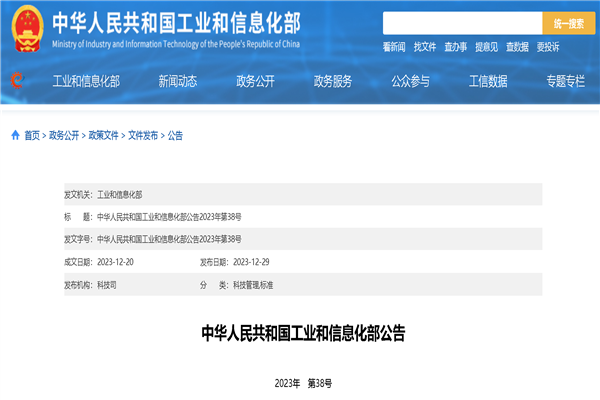This screenshot has height=400, width=600.
Task: Open the 找文件 quick link
Action: (425, 47)
